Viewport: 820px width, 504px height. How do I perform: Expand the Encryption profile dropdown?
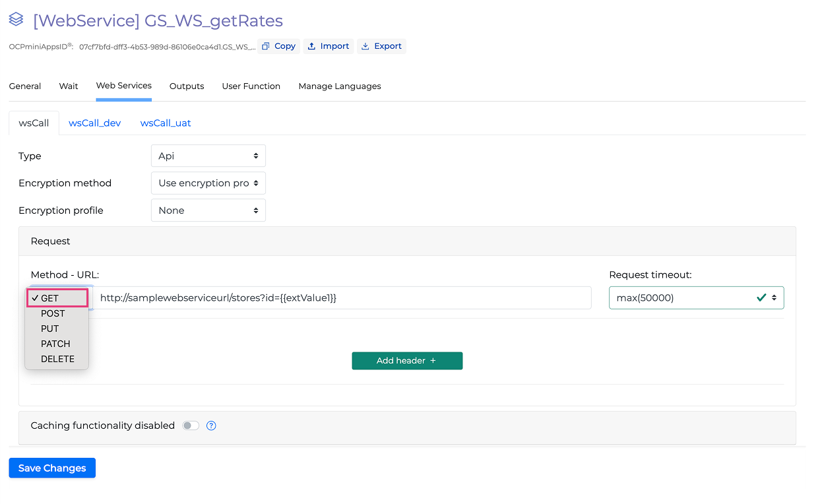click(x=208, y=210)
